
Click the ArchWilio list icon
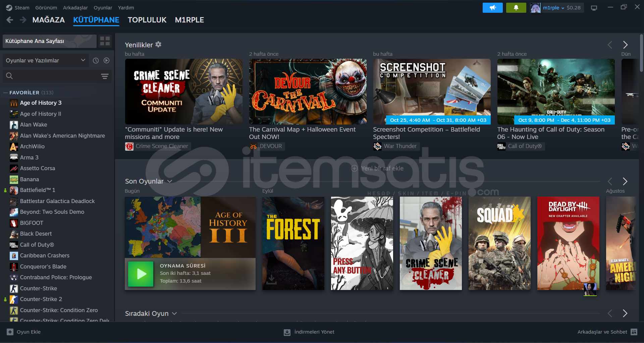tap(14, 147)
